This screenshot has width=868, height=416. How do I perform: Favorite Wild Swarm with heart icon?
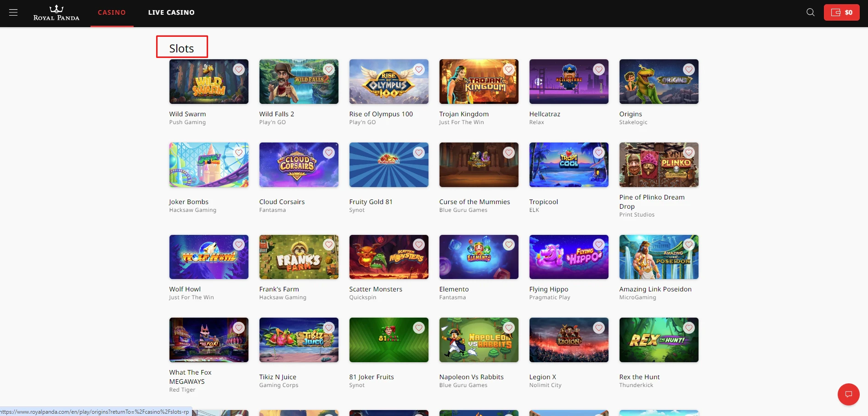[x=239, y=69]
